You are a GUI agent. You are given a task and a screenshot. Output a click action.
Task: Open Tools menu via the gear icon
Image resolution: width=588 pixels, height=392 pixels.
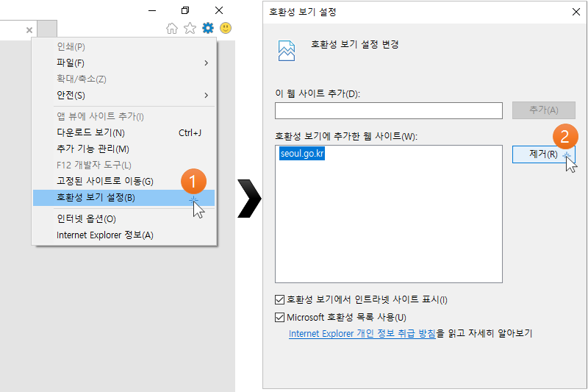point(208,29)
